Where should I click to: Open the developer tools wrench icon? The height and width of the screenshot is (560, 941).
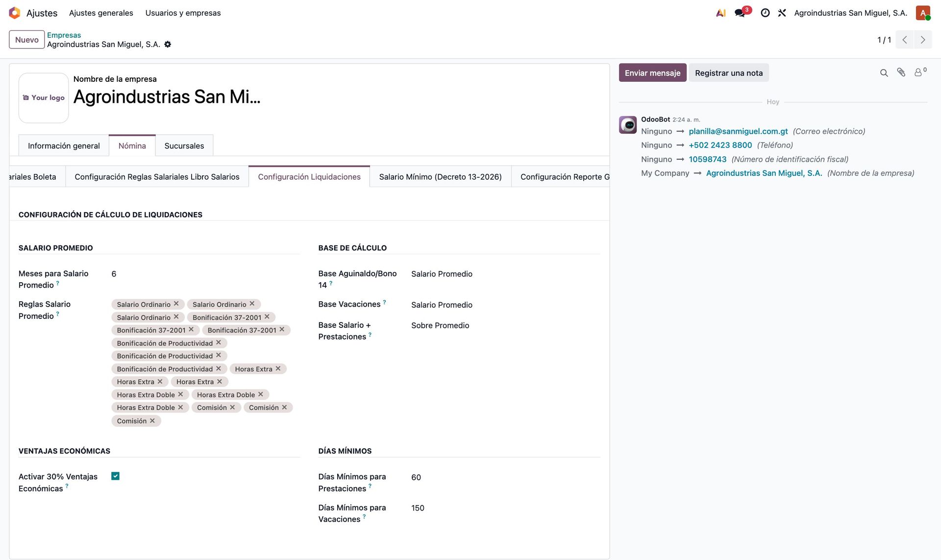(782, 13)
